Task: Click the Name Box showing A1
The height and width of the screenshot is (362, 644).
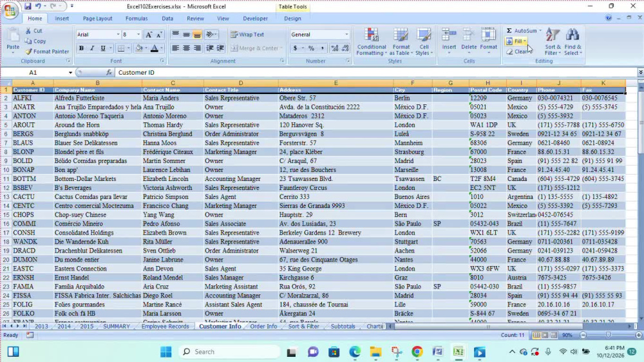Action: (33, 72)
